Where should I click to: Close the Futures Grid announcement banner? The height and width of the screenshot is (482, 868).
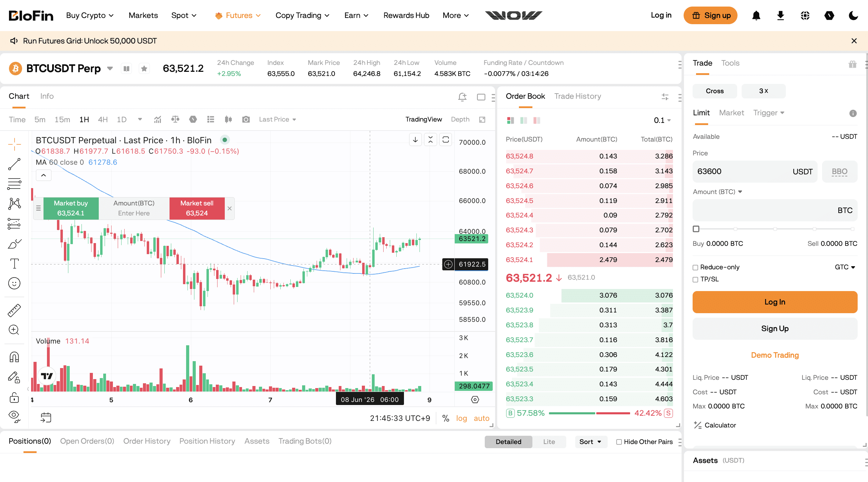[x=854, y=41]
